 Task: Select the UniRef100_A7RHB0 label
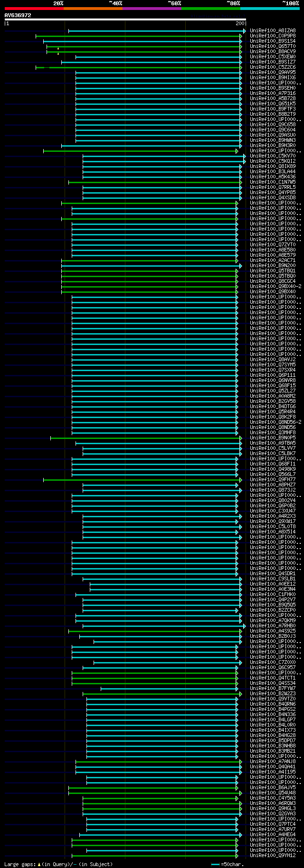pyautogui.click(x=273, y=626)
